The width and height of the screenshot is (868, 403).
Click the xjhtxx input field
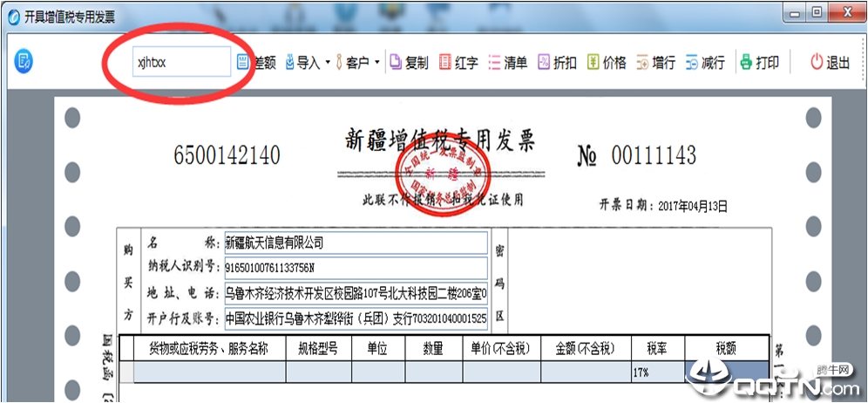coord(181,62)
